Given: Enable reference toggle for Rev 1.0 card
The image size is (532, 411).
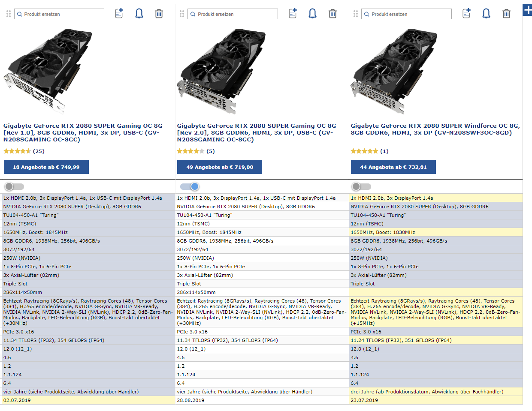Looking at the screenshot, I should tap(14, 186).
